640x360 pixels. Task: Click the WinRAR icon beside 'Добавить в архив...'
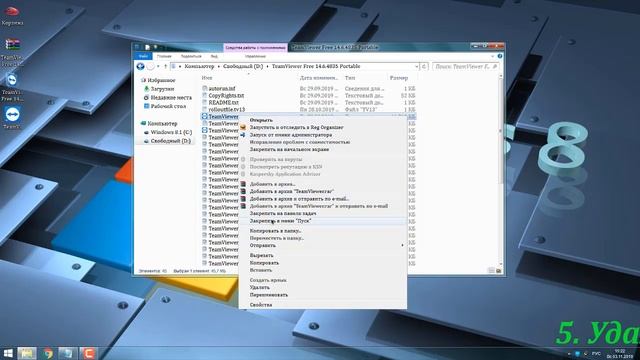click(243, 184)
